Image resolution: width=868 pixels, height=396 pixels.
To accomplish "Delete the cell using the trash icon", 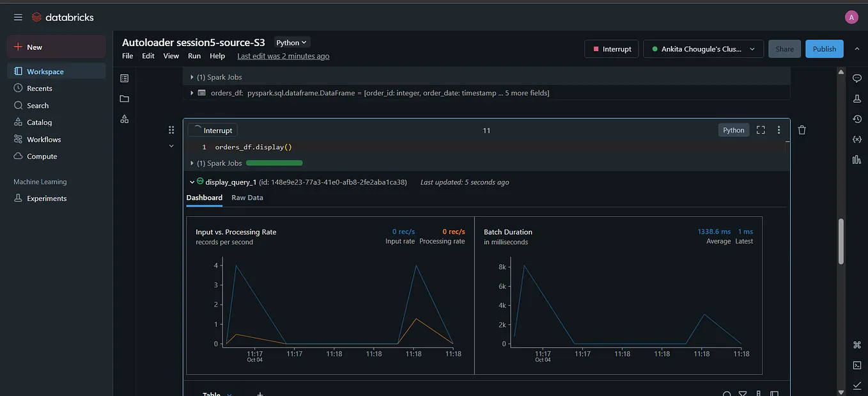I will 802,129.
